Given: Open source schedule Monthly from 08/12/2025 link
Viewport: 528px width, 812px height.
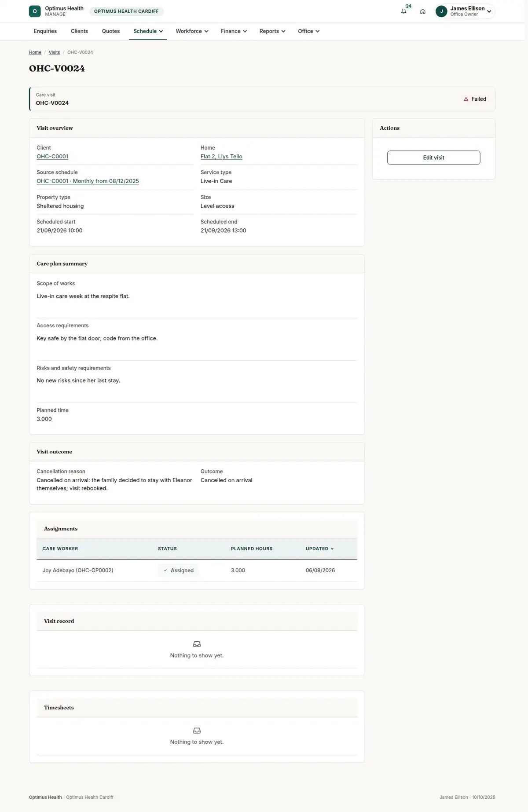Looking at the screenshot, I should 88,181.
